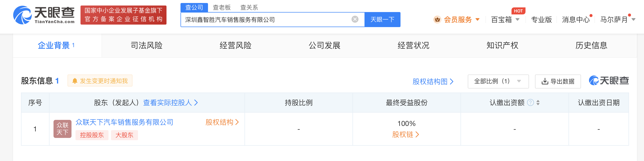644x161 pixels.
Task: Select the 司法风险 tab
Action: coord(146,45)
